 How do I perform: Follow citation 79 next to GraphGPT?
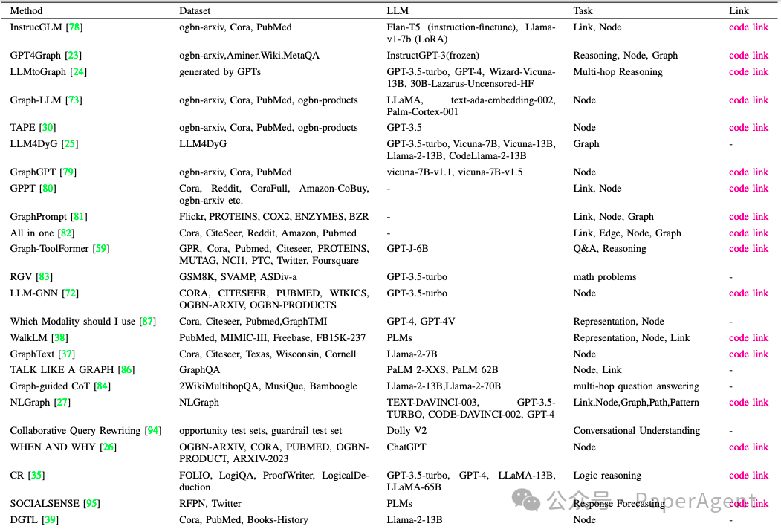[x=68, y=172]
